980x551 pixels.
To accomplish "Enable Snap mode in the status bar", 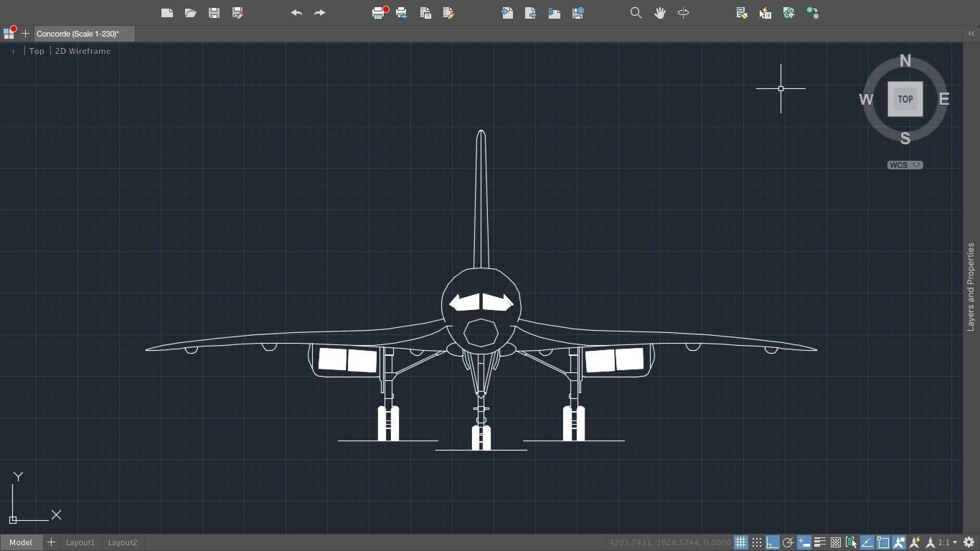I will click(757, 542).
